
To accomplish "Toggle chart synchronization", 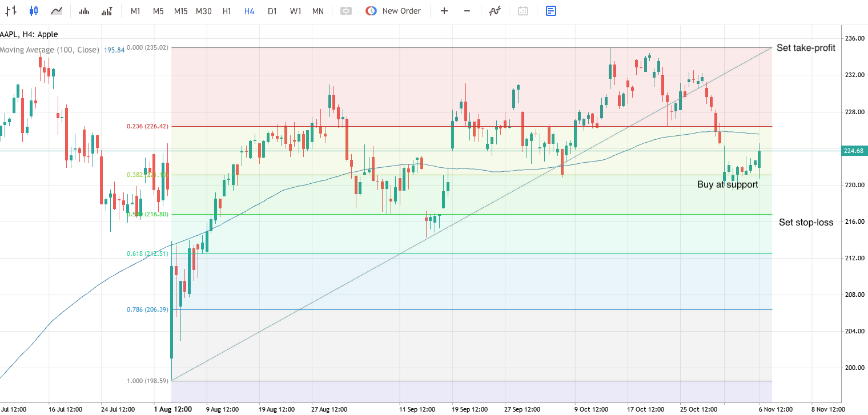I will click(345, 10).
